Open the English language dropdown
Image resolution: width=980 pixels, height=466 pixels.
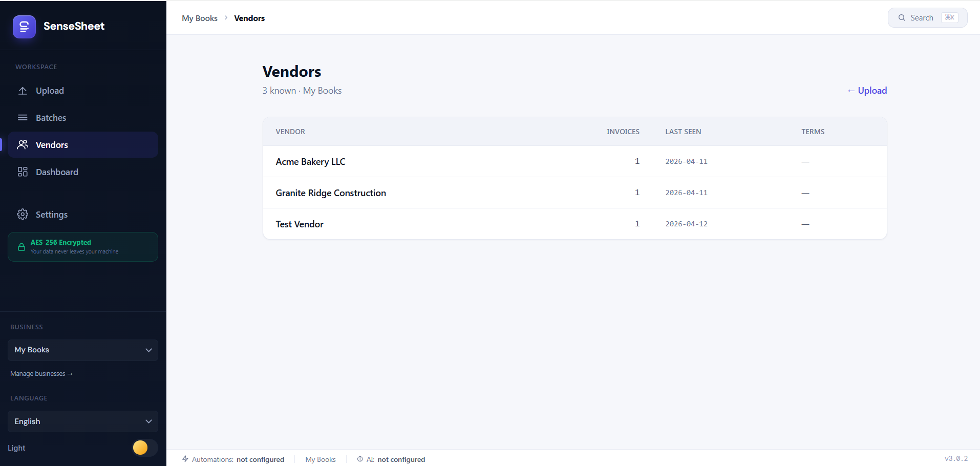point(82,421)
